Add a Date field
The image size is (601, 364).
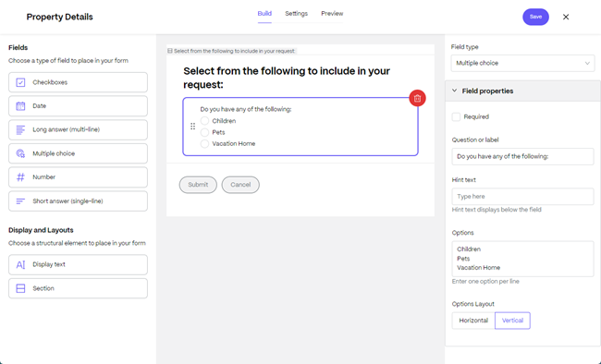(x=79, y=106)
